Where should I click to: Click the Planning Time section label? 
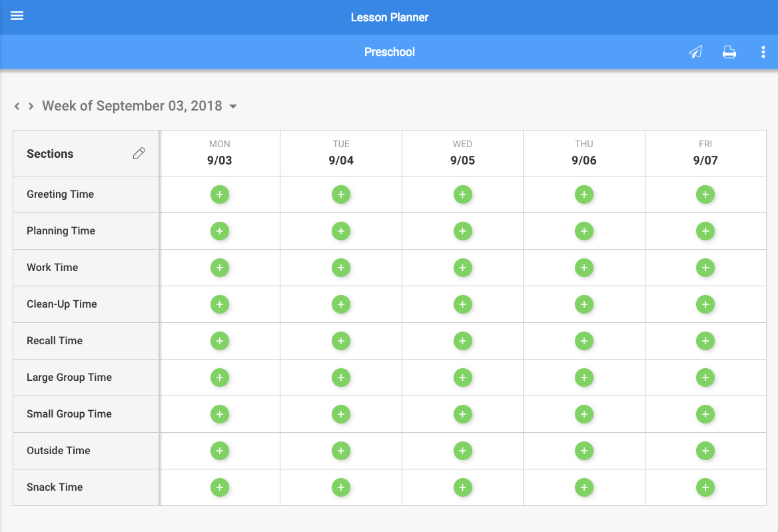pos(61,231)
